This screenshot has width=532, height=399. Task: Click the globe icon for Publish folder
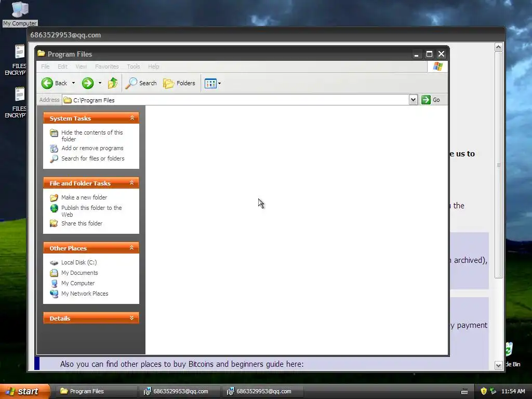(x=54, y=208)
